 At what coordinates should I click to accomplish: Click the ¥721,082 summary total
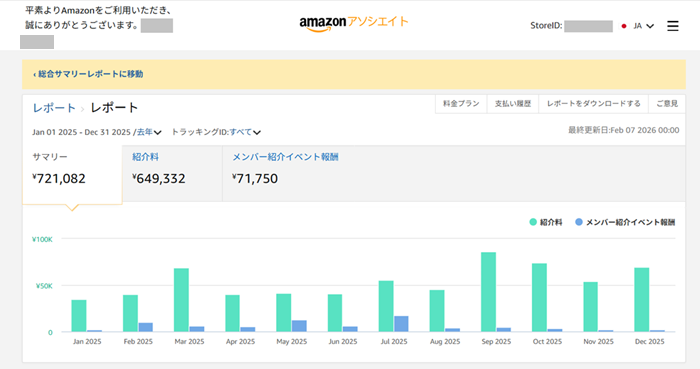tap(59, 178)
